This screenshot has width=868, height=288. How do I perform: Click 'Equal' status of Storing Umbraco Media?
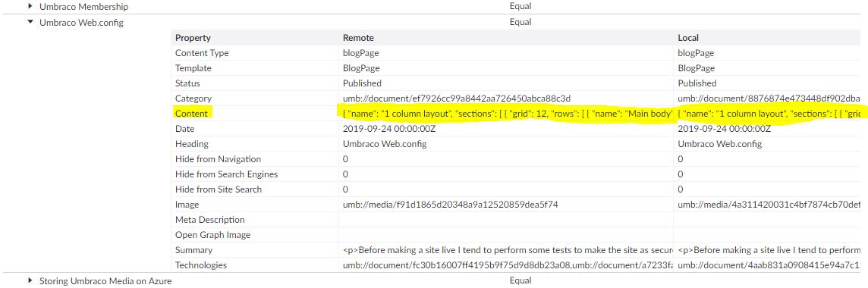pos(520,281)
